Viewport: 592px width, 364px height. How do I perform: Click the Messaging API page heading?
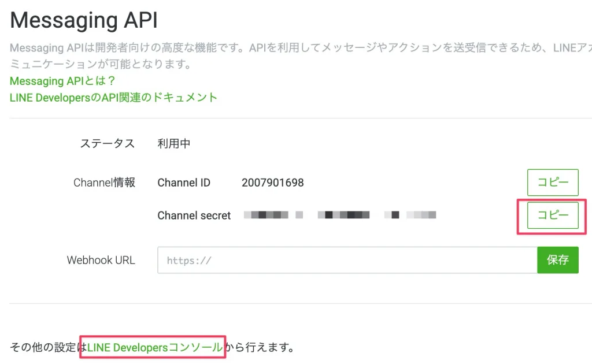(84, 20)
